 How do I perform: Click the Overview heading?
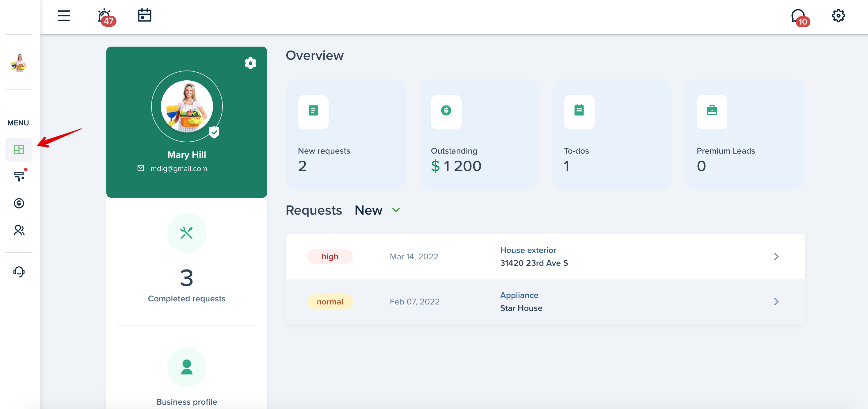click(314, 55)
